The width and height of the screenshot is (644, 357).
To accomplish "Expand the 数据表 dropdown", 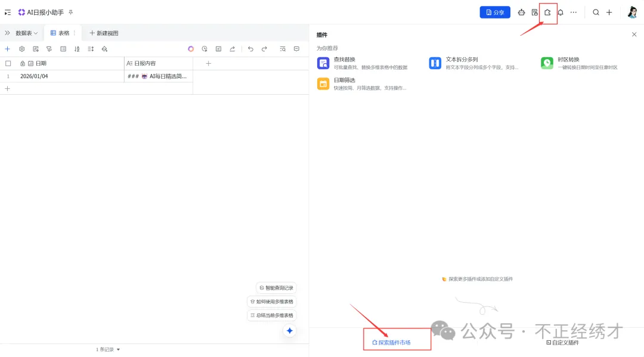I will 26,33.
